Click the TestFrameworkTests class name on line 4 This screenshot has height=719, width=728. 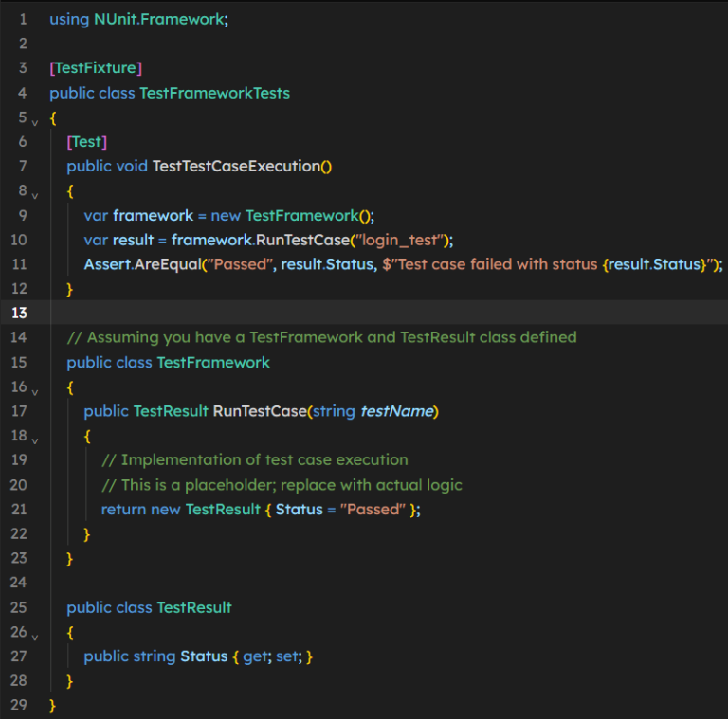click(214, 93)
